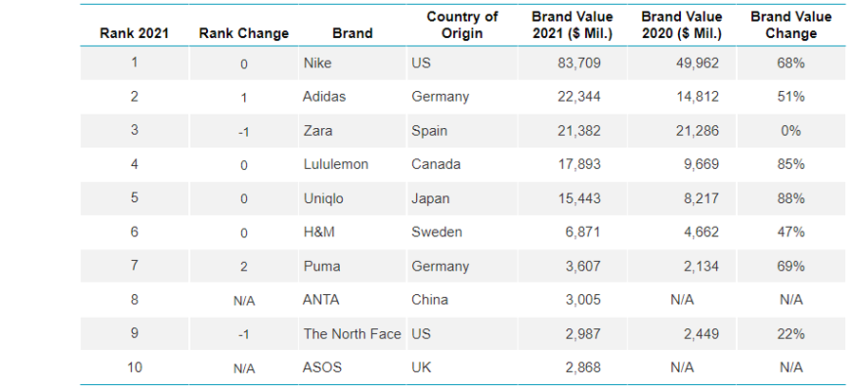The image size is (868, 387).
Task: Select the Country of Origin header
Action: [x=462, y=26]
